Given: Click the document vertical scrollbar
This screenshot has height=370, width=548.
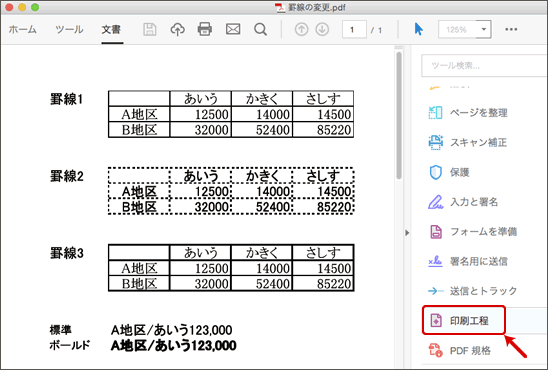Looking at the screenshot, I should coord(399,115).
